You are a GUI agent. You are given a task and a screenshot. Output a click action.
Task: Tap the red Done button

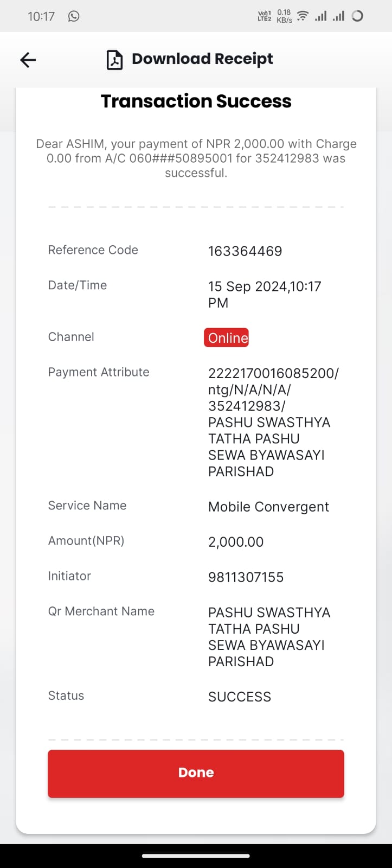(x=196, y=774)
